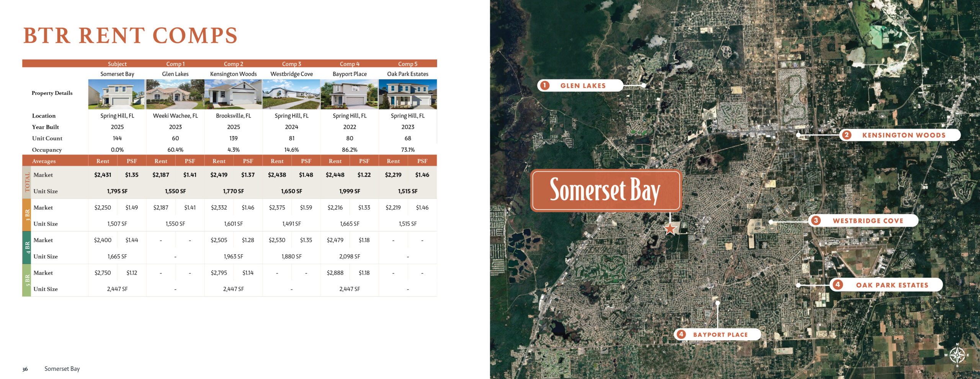980x379 pixels.
Task: Select the Oak Park Estates property photo
Action: [408, 94]
